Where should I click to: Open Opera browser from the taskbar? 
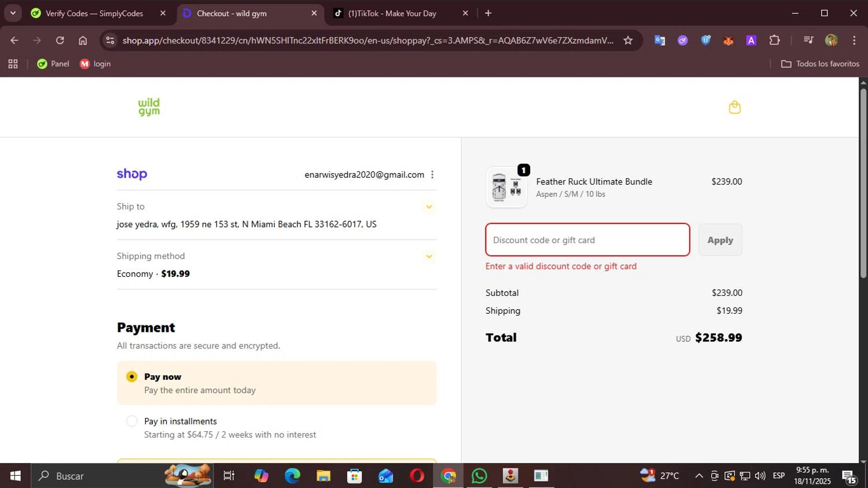point(417,476)
